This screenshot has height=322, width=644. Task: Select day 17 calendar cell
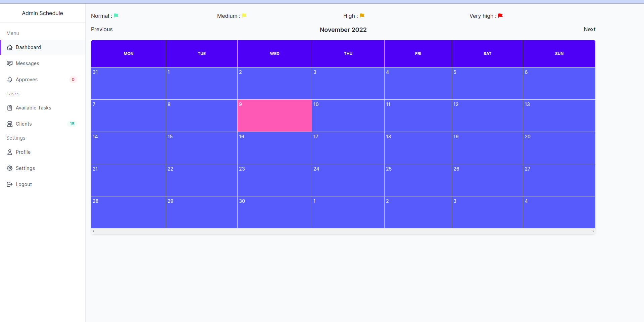click(x=348, y=148)
